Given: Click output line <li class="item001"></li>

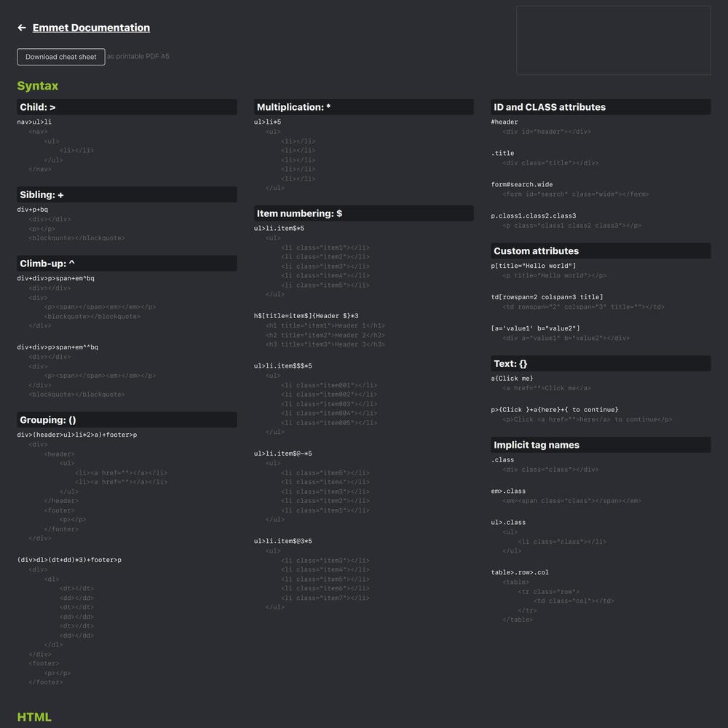Looking at the screenshot, I should click(329, 385).
